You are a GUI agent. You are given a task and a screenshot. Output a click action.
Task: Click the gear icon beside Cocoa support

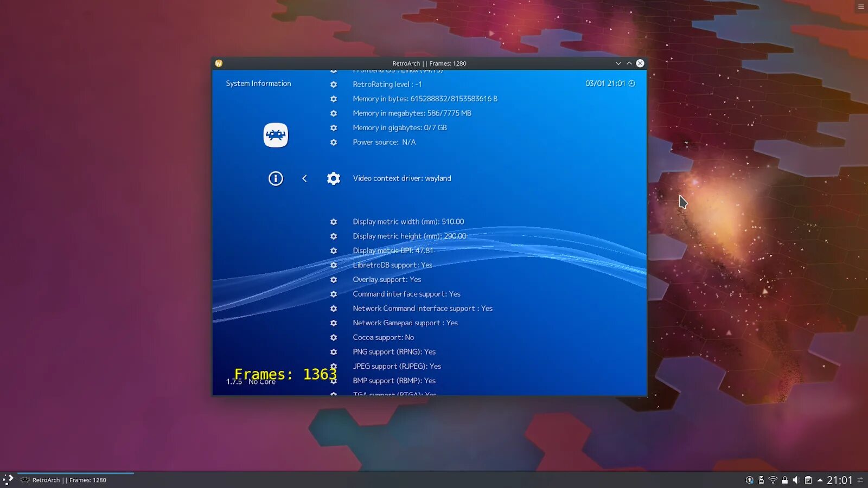point(334,337)
